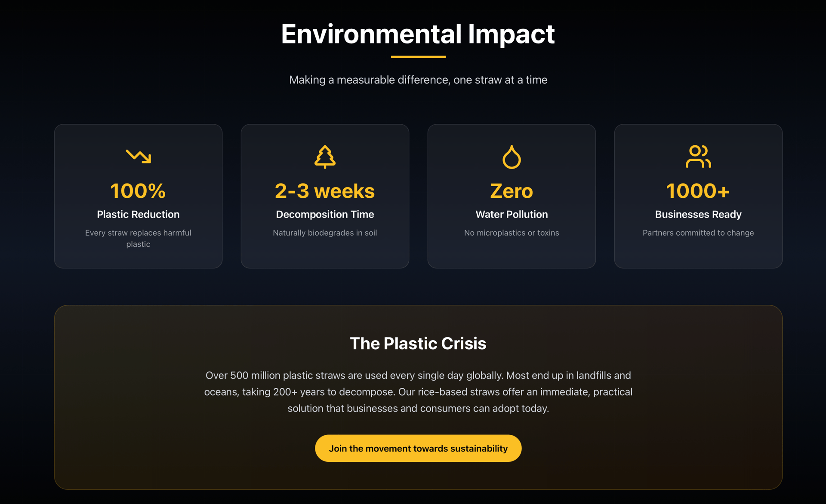This screenshot has width=826, height=504.
Task: Click the Naturally biodegrades in soil text
Action: pos(325,233)
